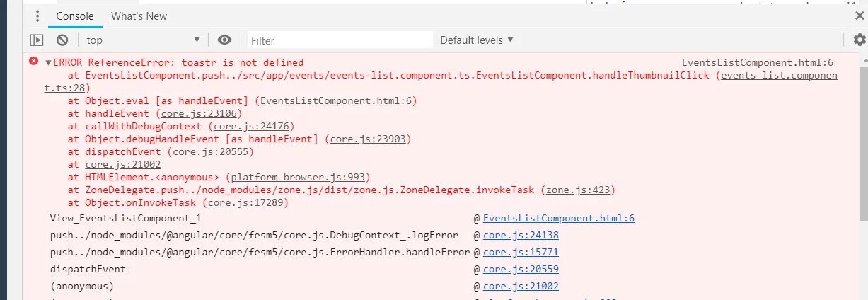Screen dimensions: 868x300
Task: Close the DevTools drawer
Action: (x=859, y=16)
